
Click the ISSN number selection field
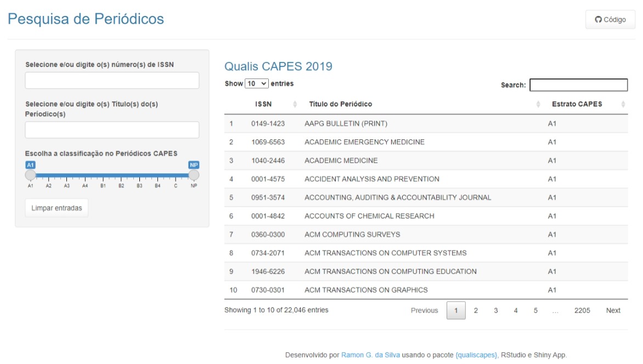coord(112,81)
